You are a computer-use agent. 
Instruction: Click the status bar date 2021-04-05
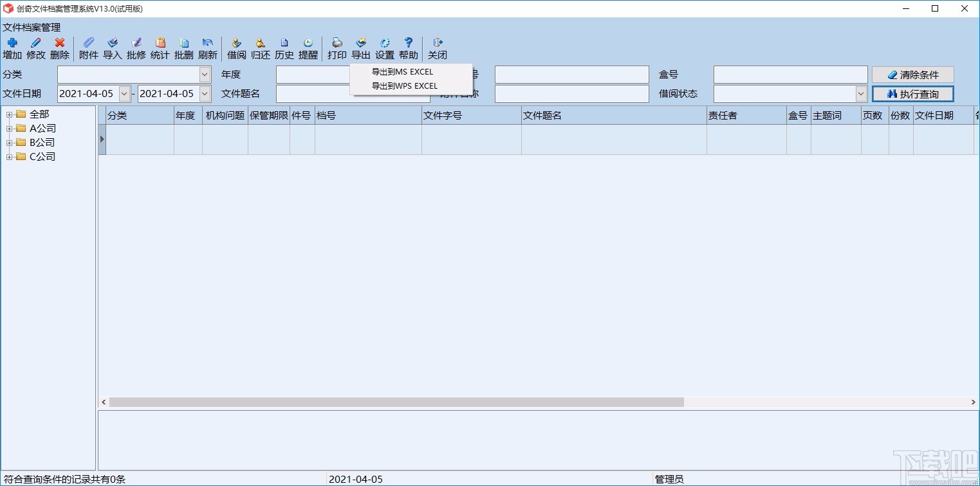click(356, 480)
